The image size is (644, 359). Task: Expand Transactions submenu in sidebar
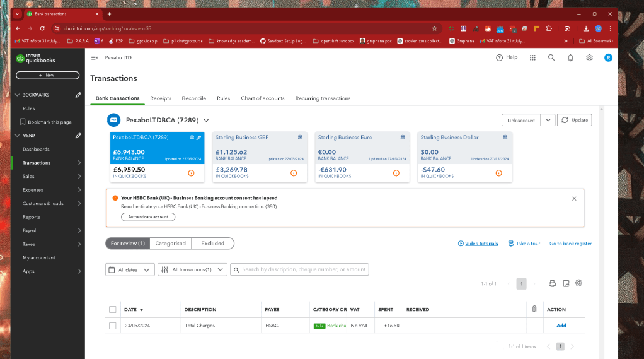79,163
